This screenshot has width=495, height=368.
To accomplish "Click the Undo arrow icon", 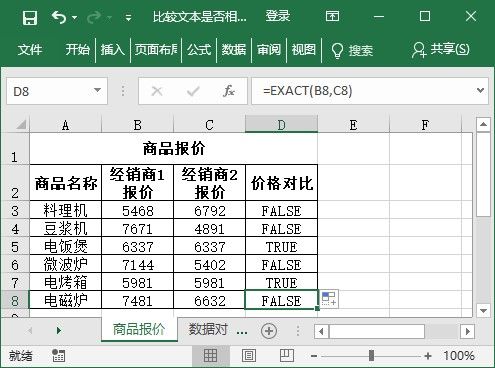I will click(x=59, y=17).
